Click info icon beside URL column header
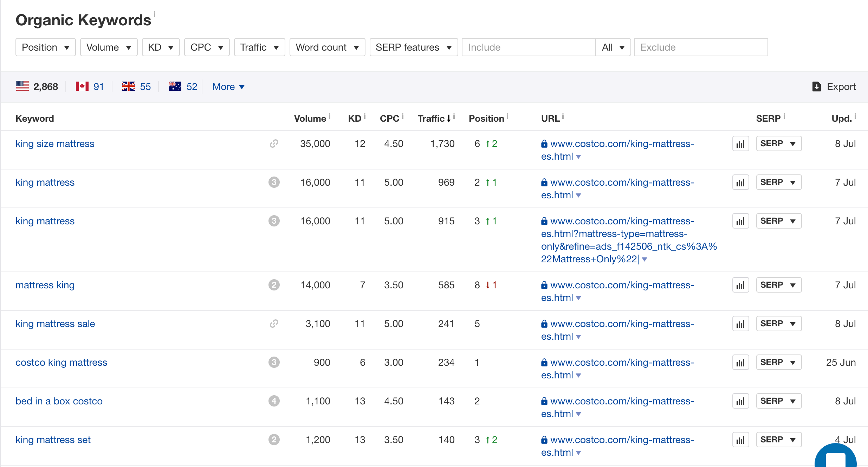Image resolution: width=868 pixels, height=467 pixels. click(563, 116)
